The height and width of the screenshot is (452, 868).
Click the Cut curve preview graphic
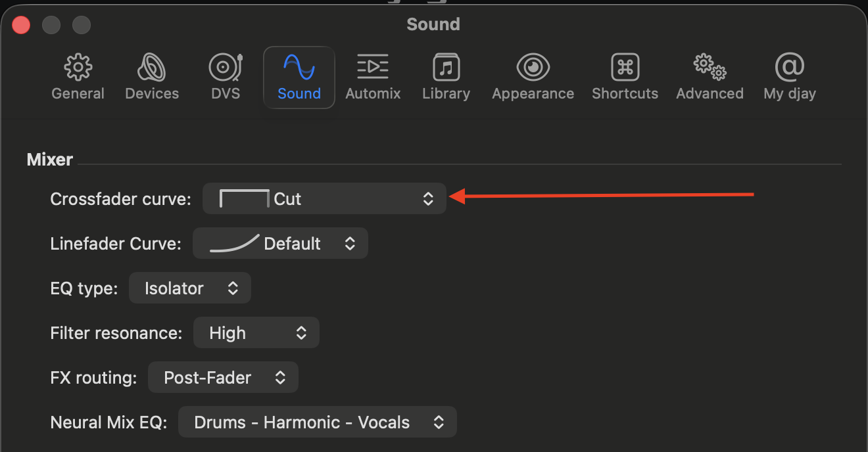[244, 198]
